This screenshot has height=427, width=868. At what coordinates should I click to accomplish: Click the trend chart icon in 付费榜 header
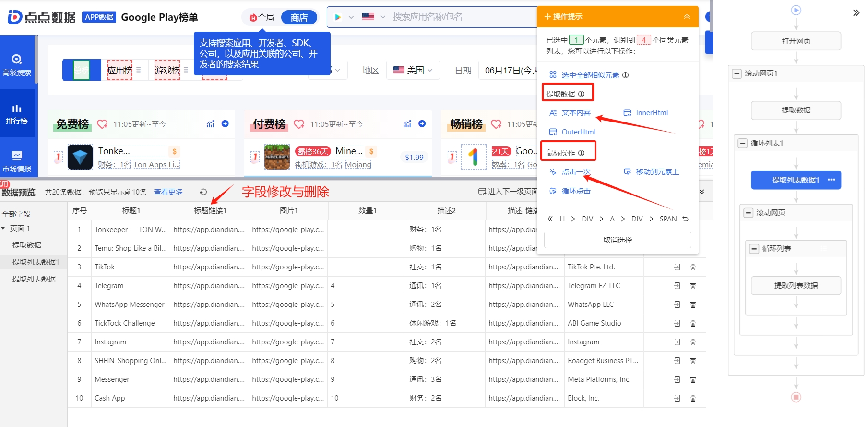[407, 124]
